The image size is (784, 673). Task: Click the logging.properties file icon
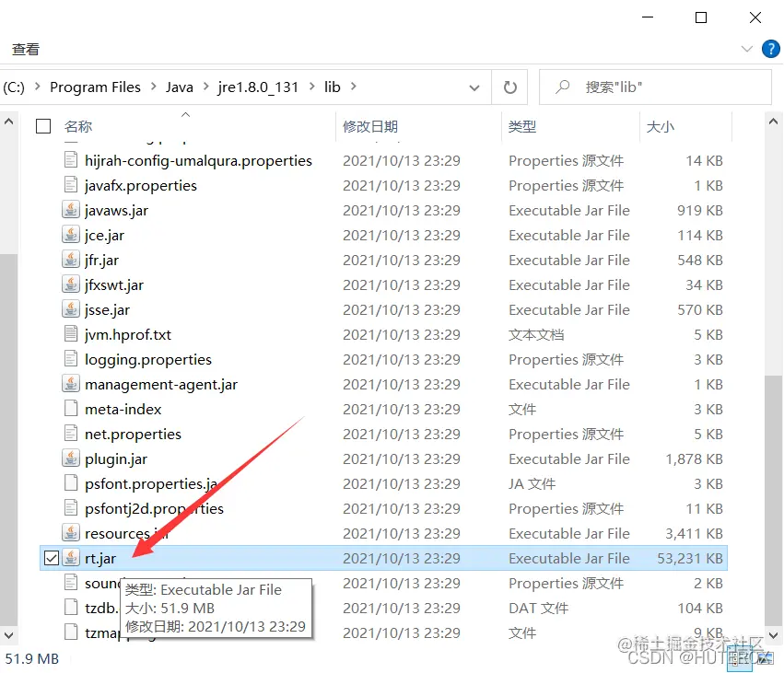(71, 359)
